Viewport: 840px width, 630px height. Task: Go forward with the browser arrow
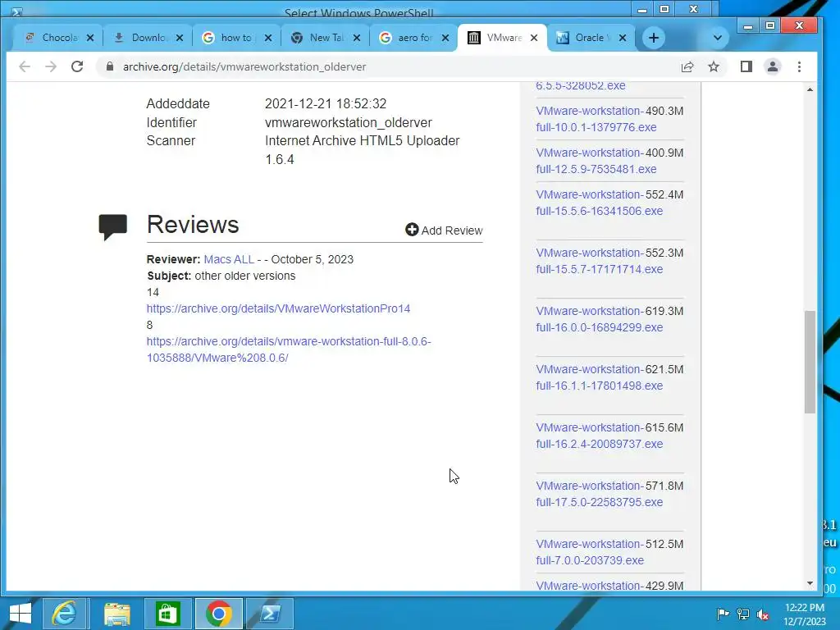tap(51, 66)
